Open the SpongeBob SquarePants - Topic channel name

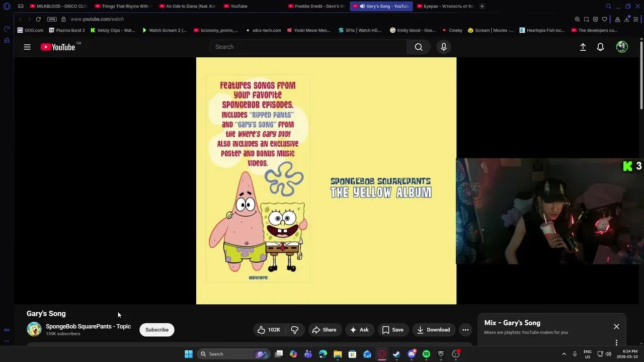click(x=88, y=326)
